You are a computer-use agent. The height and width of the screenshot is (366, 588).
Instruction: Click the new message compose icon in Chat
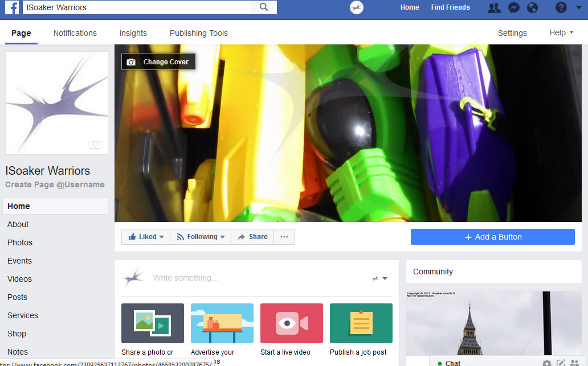561,363
